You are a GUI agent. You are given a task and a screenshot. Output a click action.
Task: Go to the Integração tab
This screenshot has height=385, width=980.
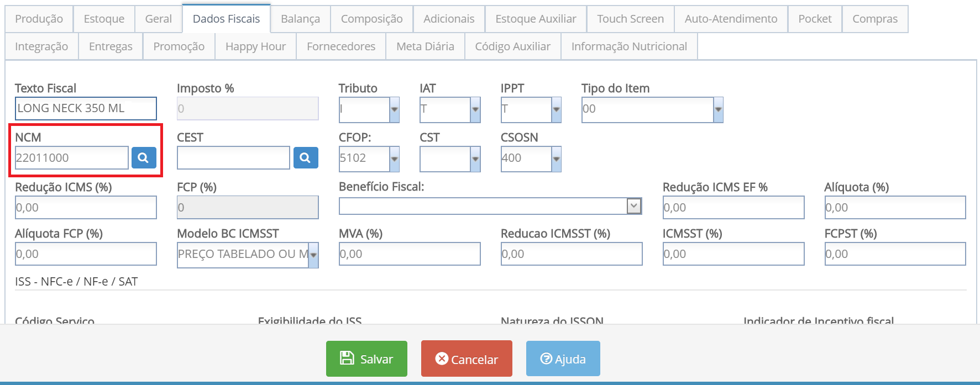(x=41, y=46)
